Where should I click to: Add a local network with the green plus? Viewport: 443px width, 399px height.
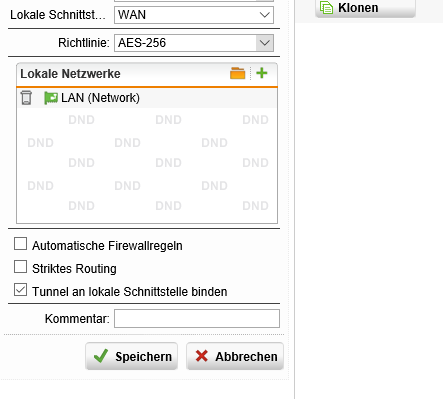coord(262,73)
